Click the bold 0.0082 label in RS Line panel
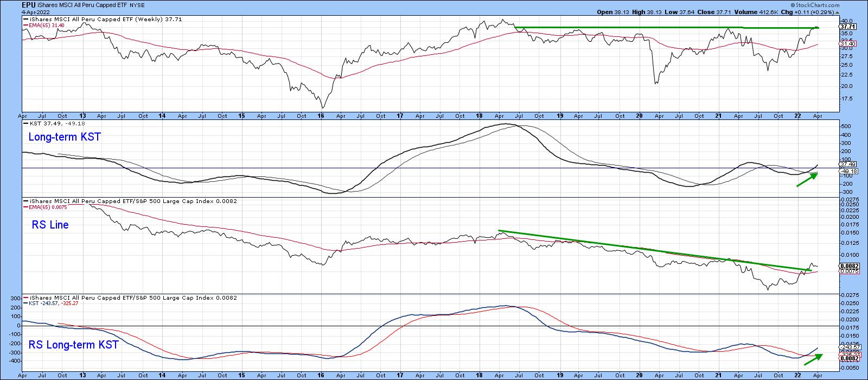 [x=848, y=266]
